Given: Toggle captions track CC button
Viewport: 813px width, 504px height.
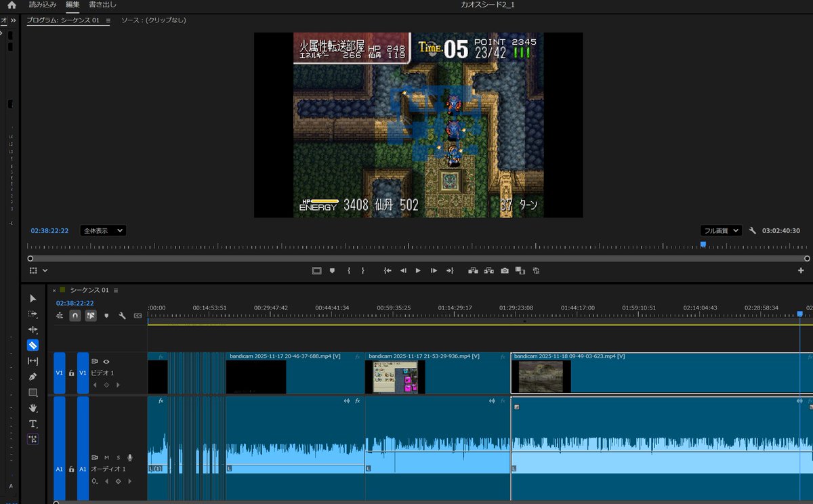Looking at the screenshot, I should (138, 316).
